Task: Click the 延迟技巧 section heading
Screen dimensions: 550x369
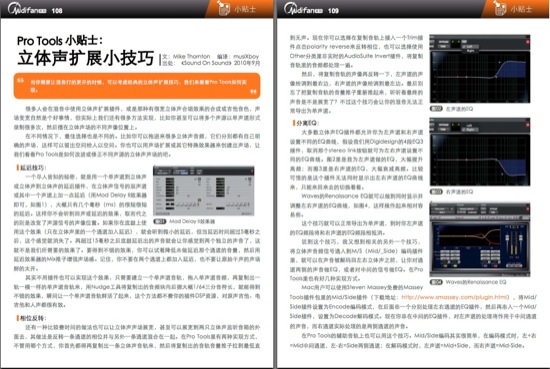Action: [x=31, y=168]
